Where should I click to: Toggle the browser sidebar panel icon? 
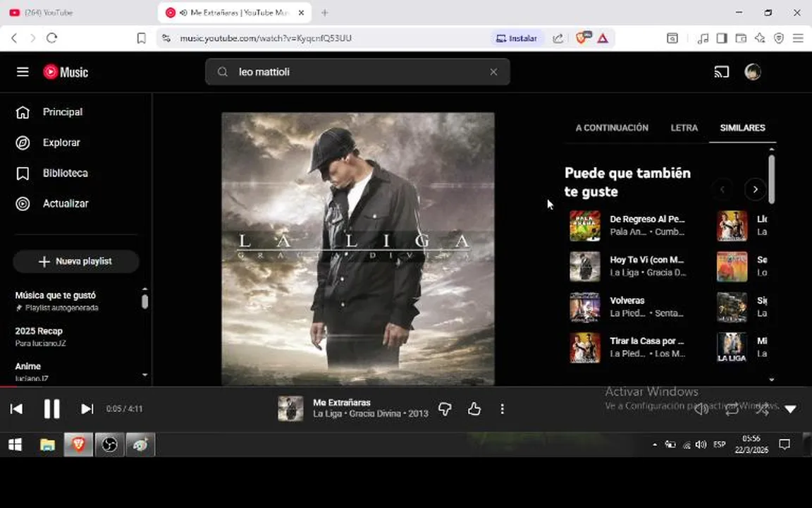click(721, 38)
